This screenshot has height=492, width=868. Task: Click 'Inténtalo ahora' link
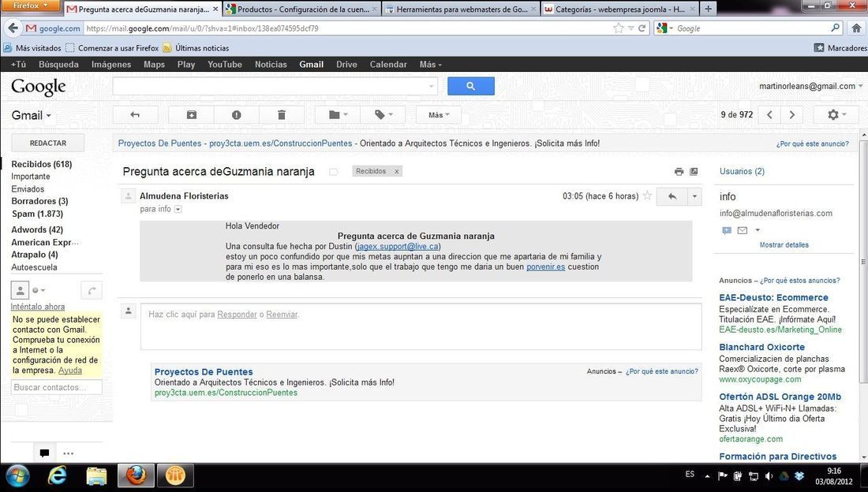[x=38, y=307]
